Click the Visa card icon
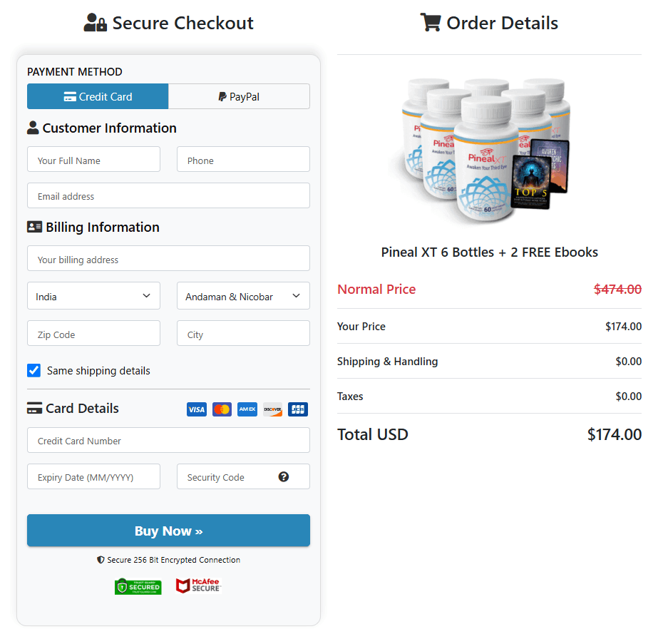Image resolution: width=663 pixels, height=644 pixels. click(197, 409)
